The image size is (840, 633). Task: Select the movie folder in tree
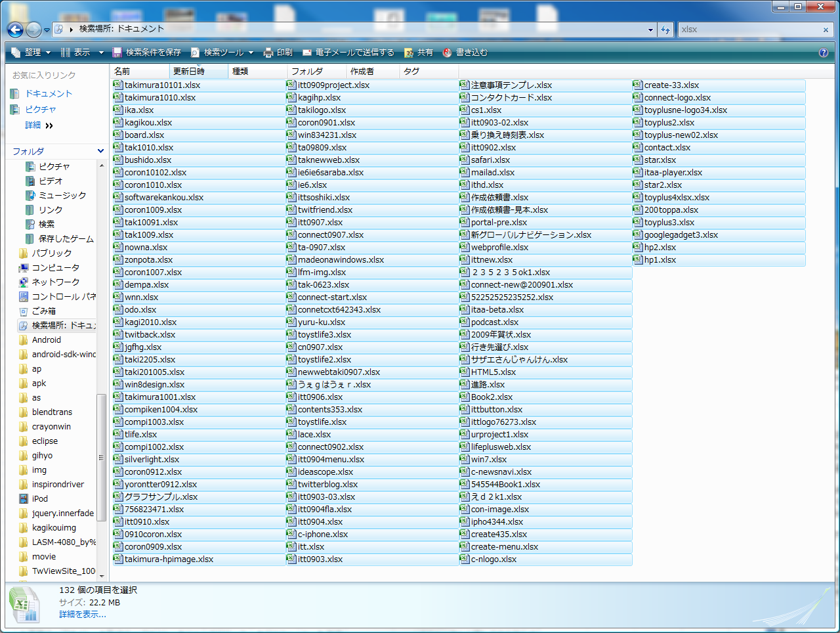click(44, 557)
